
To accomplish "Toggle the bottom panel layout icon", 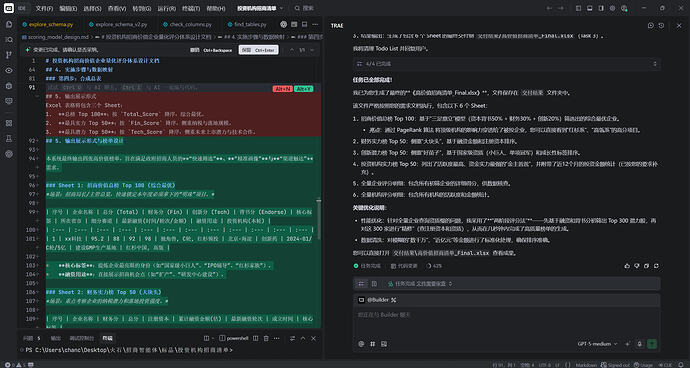I will click(590, 8).
